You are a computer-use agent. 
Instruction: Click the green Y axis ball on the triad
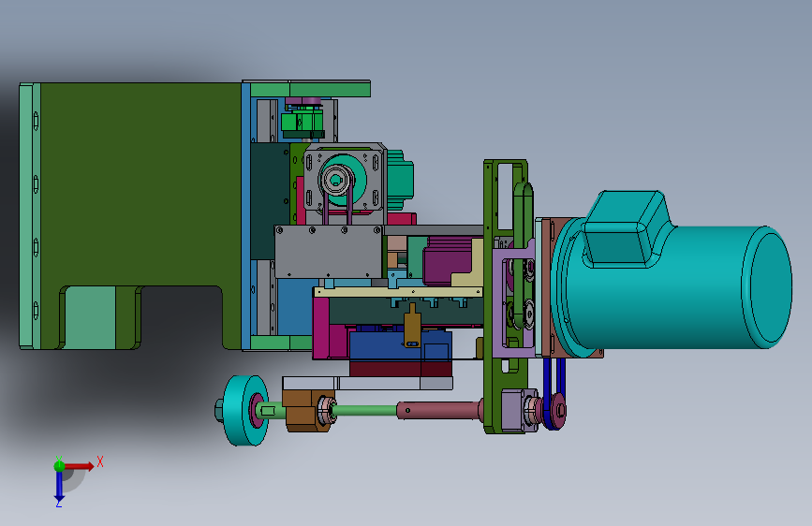coord(59,466)
